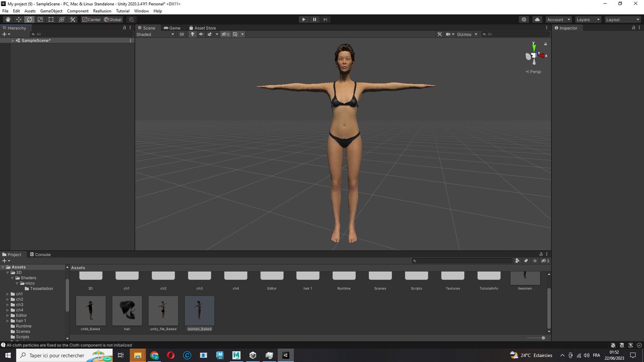Screen dimensions: 644x362
Task: Toggle Global rotation mode button
Action: [x=113, y=19]
